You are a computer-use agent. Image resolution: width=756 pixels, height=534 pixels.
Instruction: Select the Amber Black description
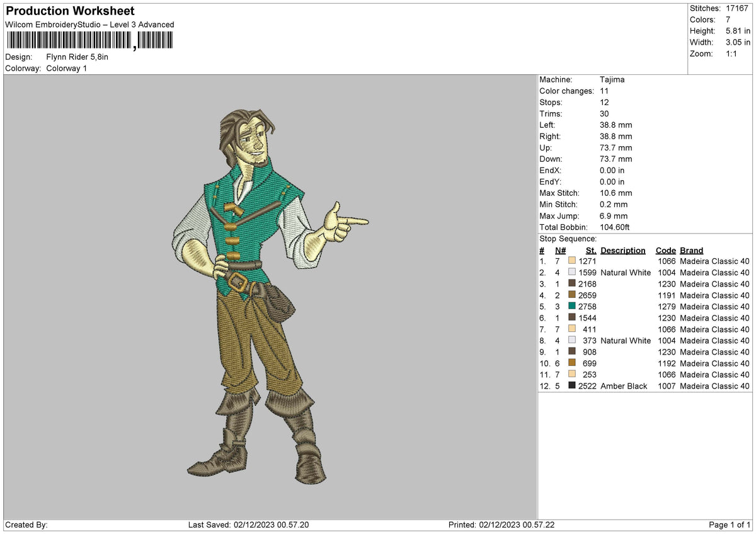click(x=624, y=386)
